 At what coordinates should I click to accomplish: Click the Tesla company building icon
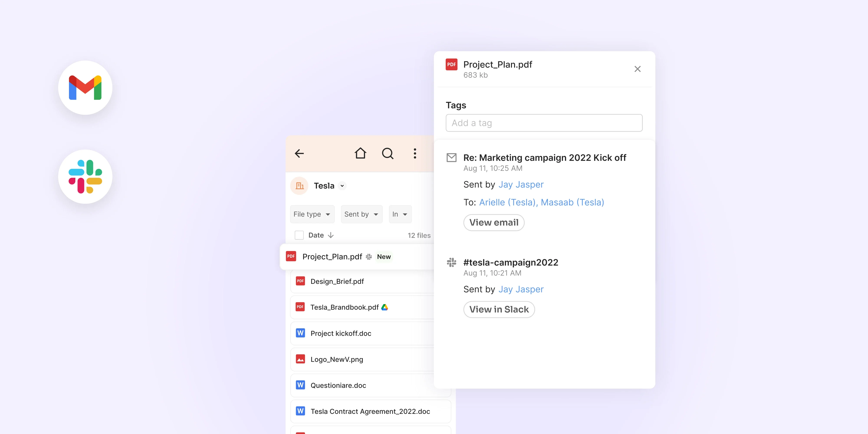tap(299, 186)
